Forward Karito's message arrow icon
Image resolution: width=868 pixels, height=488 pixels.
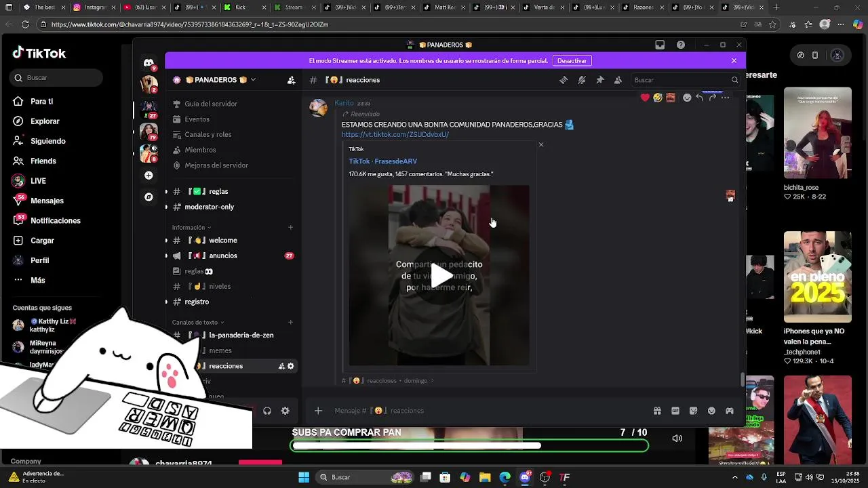click(712, 98)
